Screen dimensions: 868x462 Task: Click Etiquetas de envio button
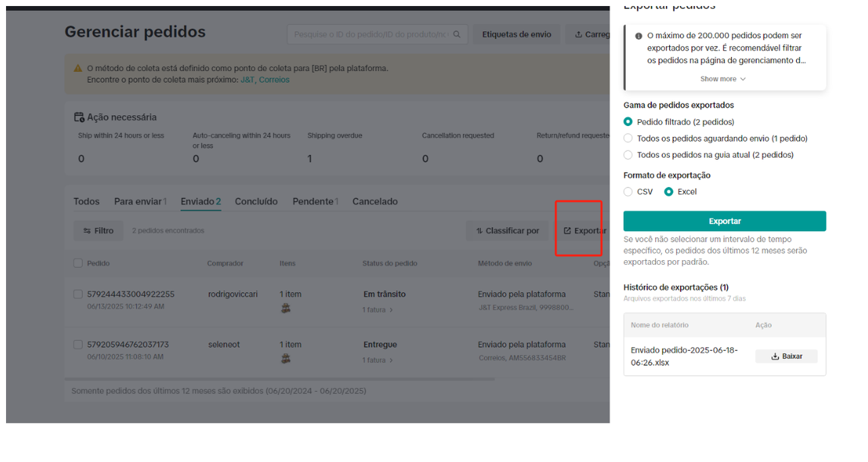click(x=517, y=34)
